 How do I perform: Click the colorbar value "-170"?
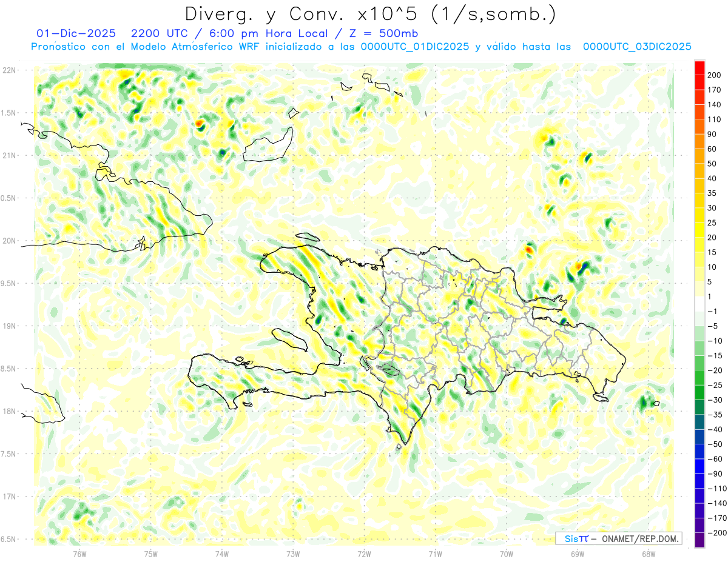tap(718, 518)
